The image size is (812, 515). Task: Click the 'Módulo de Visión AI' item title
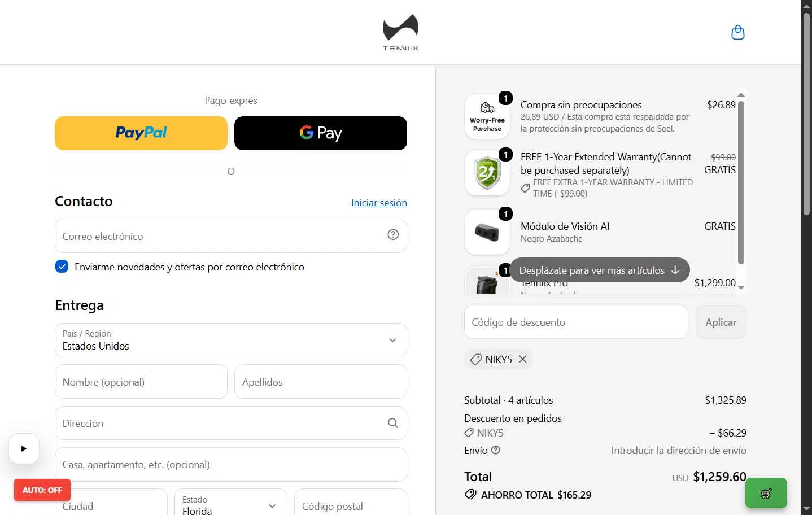[x=565, y=226]
